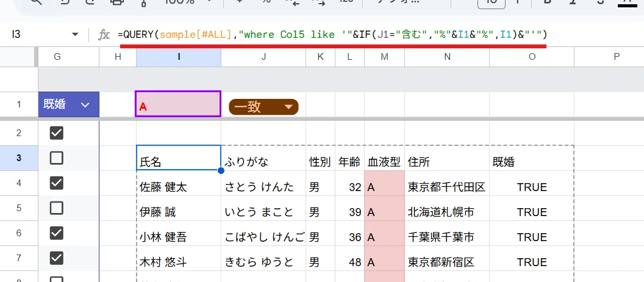
Task: Click the partially visible print icon
Action: (x=116, y=2)
